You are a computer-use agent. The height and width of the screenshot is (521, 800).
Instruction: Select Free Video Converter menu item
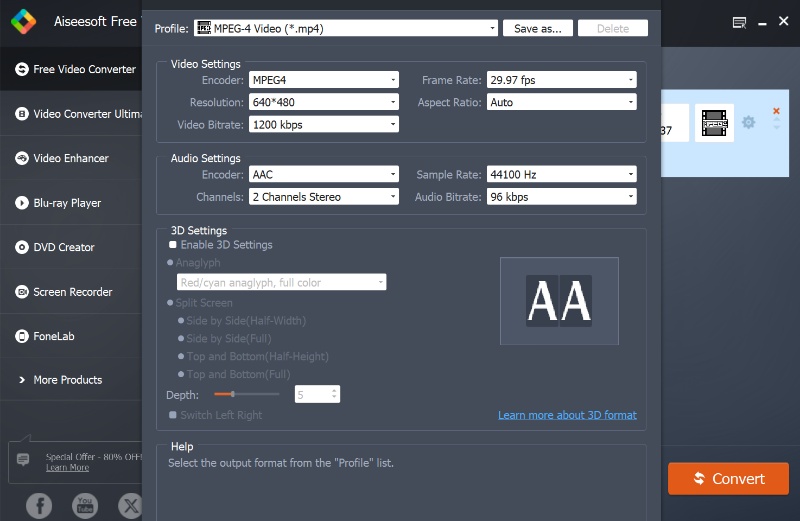tap(71, 69)
